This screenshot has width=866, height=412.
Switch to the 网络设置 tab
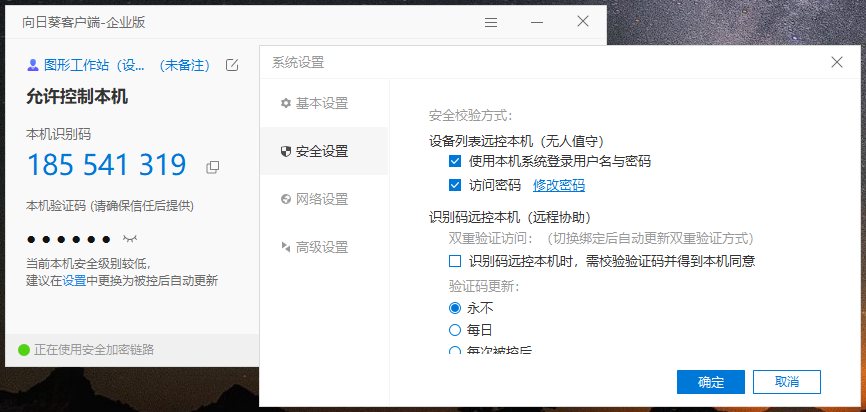point(324,199)
